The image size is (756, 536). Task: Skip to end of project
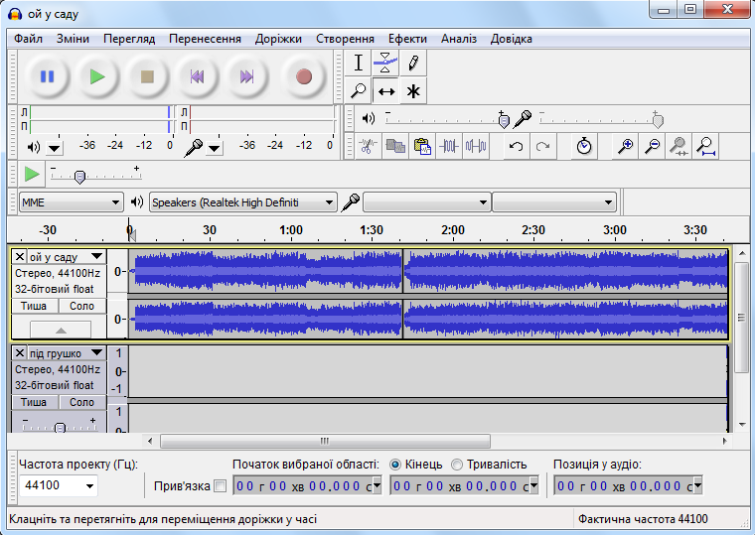[246, 76]
